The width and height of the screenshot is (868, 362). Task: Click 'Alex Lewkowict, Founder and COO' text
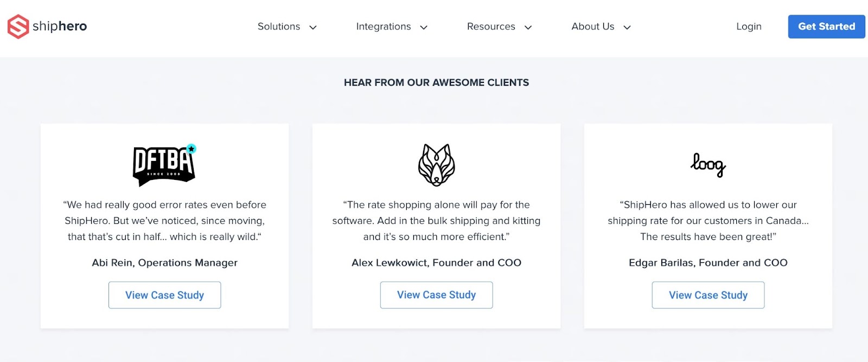point(436,263)
